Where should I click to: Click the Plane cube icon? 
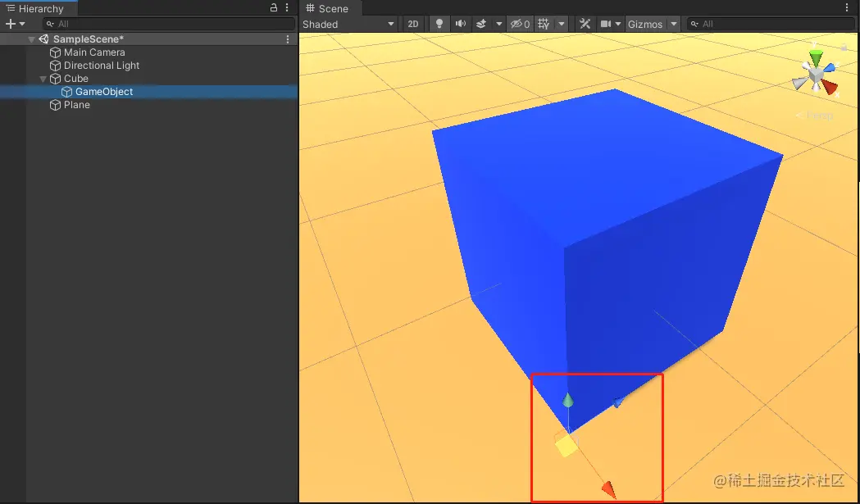click(56, 105)
